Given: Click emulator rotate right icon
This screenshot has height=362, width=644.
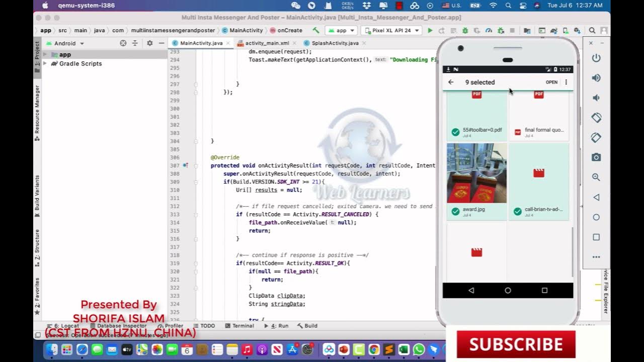Looking at the screenshot, I should click(x=596, y=137).
